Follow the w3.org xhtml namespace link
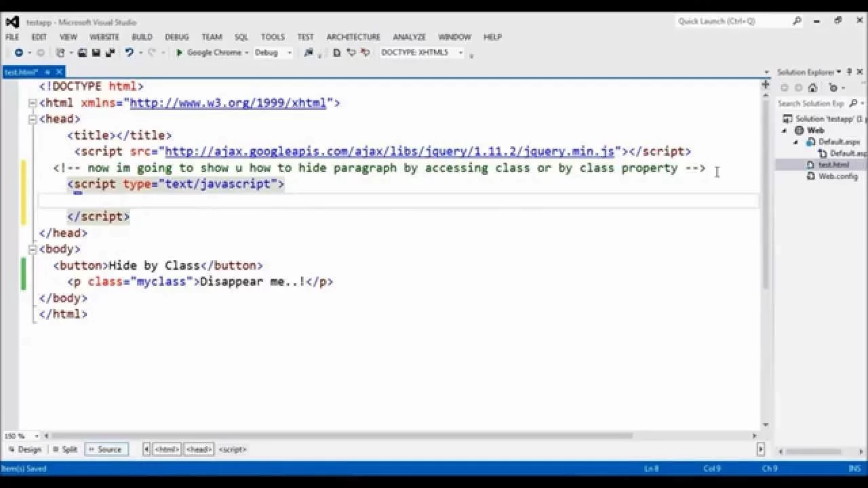 point(228,103)
